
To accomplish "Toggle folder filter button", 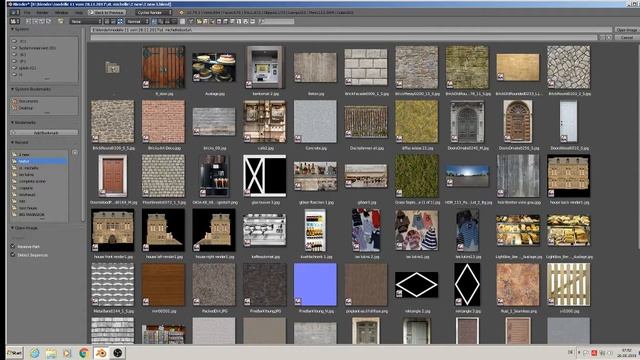I will pyautogui.click(x=199, y=21).
